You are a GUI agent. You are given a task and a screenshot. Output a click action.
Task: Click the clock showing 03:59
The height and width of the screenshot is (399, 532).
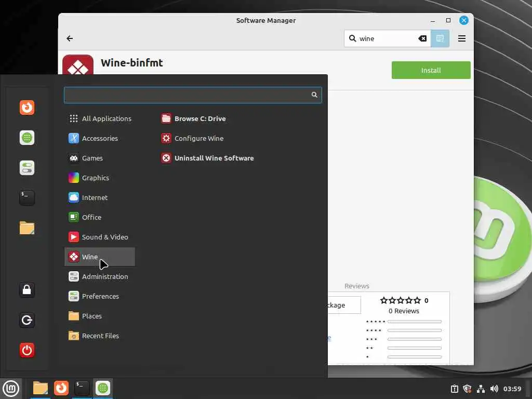512,389
